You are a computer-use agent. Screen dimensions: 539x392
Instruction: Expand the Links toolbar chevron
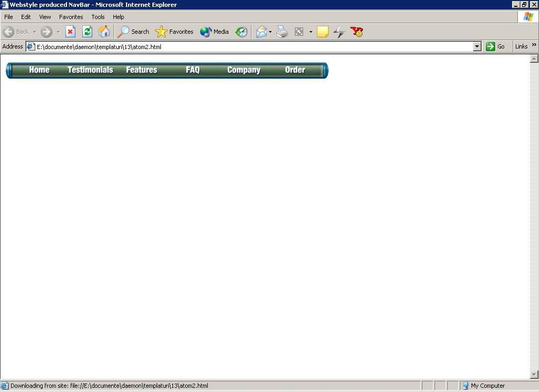pyautogui.click(x=534, y=46)
